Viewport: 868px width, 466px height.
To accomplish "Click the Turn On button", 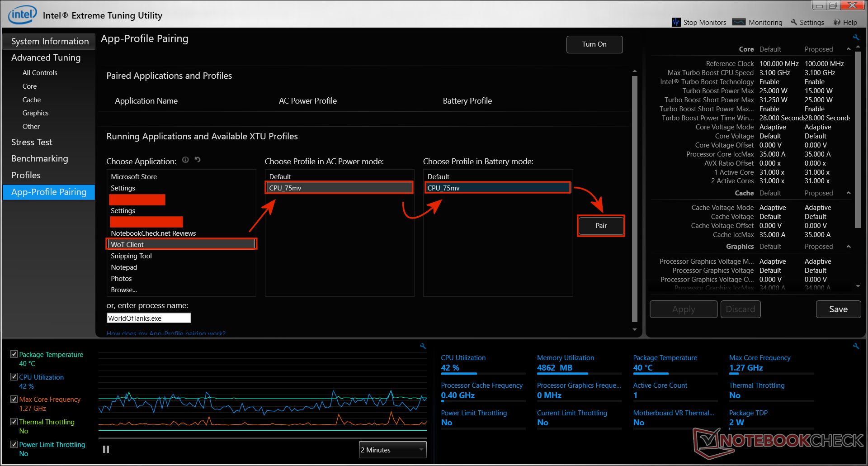I will (594, 44).
